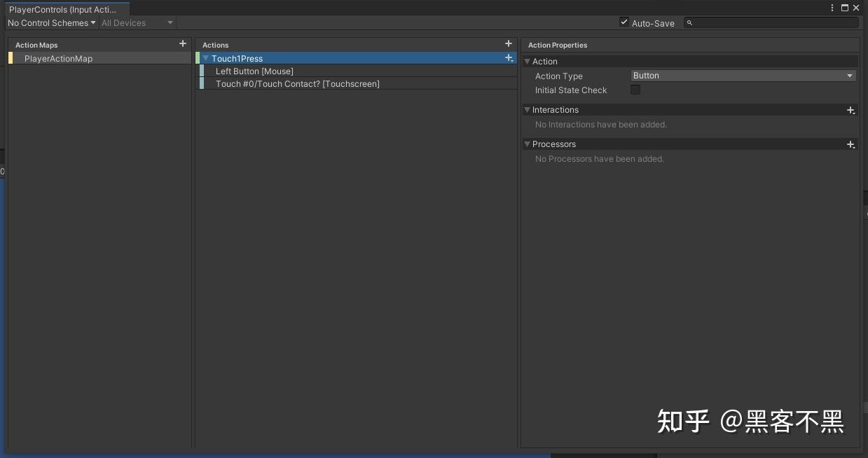The width and height of the screenshot is (868, 458).
Task: Open the Action Type Button dropdown
Action: pyautogui.click(x=743, y=76)
